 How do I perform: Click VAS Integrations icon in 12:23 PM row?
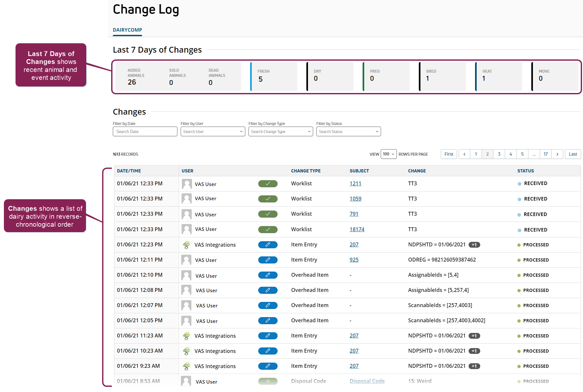pos(186,245)
